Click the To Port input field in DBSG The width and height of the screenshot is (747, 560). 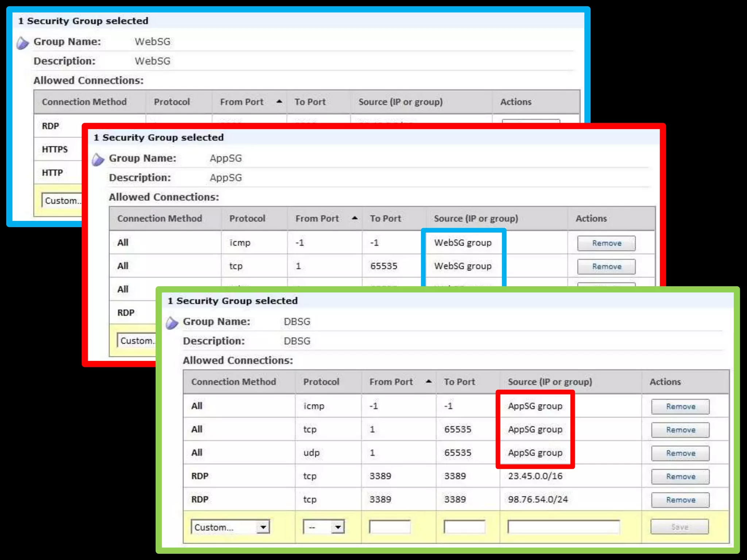click(464, 527)
